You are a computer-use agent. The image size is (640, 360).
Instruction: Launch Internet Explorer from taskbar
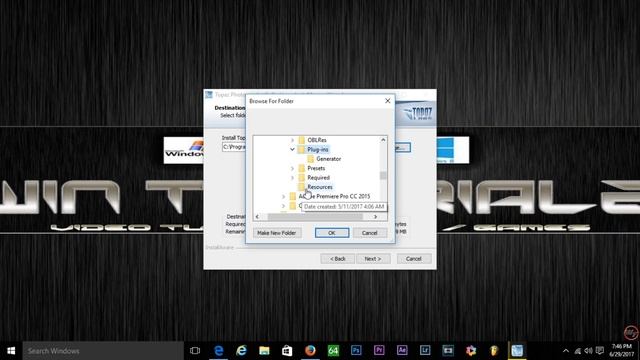click(242, 351)
